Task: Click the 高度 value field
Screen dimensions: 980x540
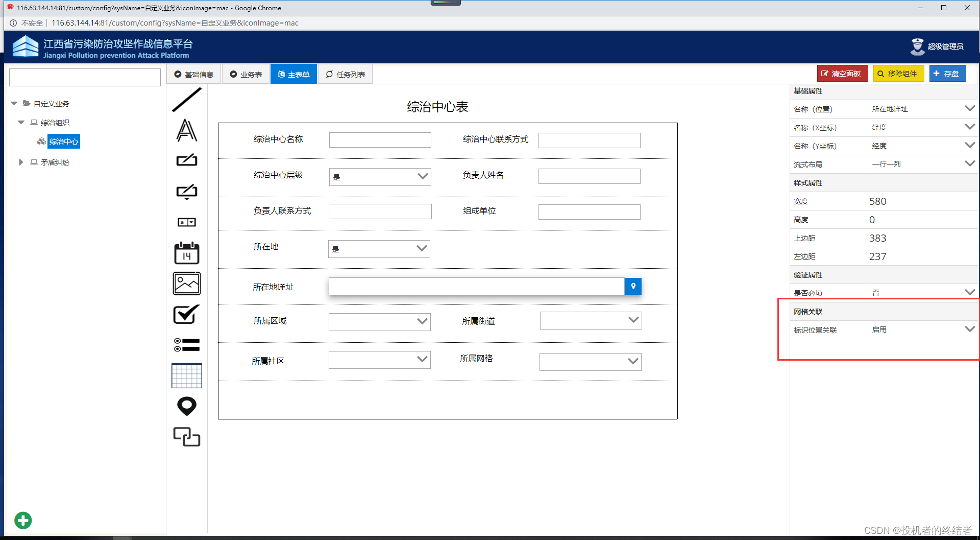Action: 923,220
